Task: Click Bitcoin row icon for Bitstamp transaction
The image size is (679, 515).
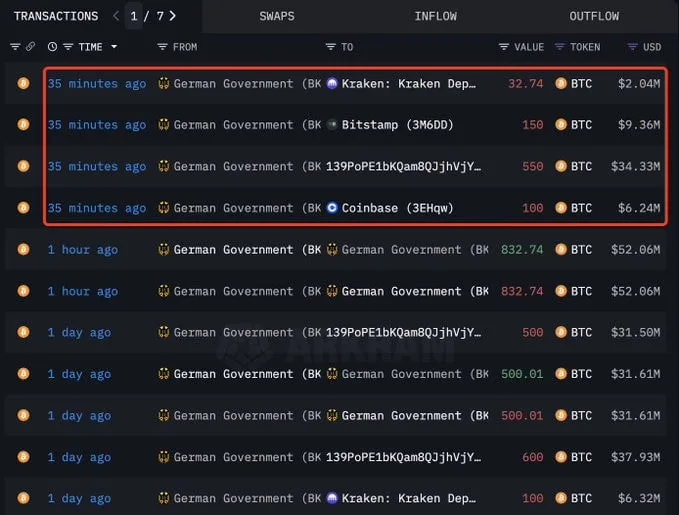Action: pyautogui.click(x=23, y=125)
